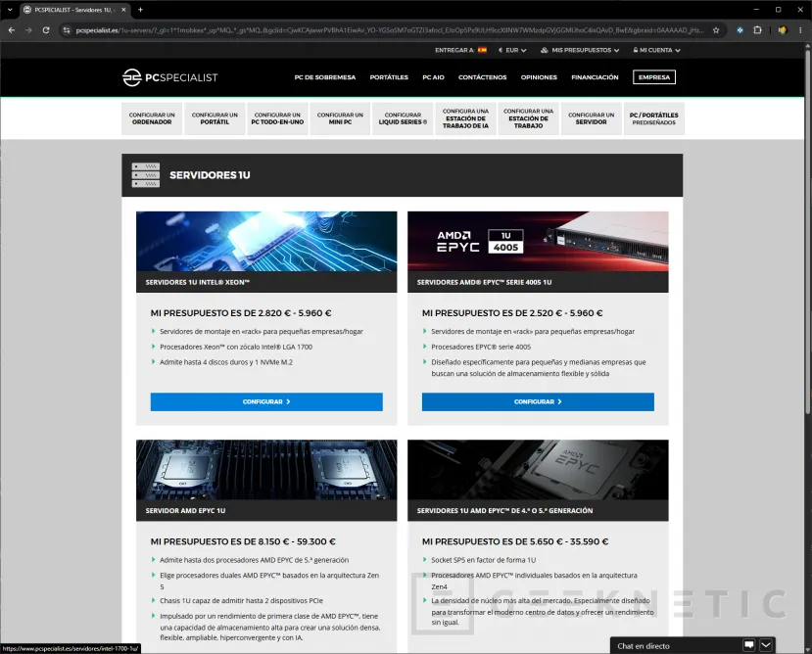Open the browser profile avatar icon
Viewport: 812px width, 654px height.
point(782,30)
